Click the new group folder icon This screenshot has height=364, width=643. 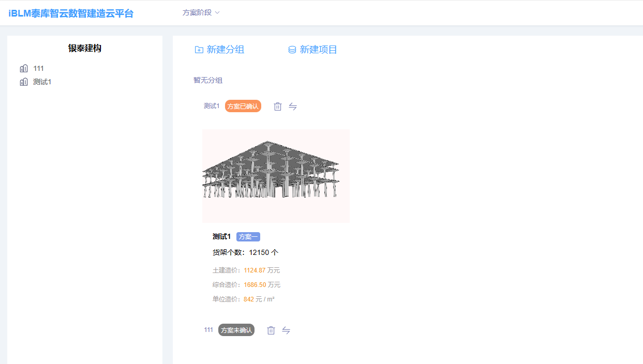[x=199, y=50]
